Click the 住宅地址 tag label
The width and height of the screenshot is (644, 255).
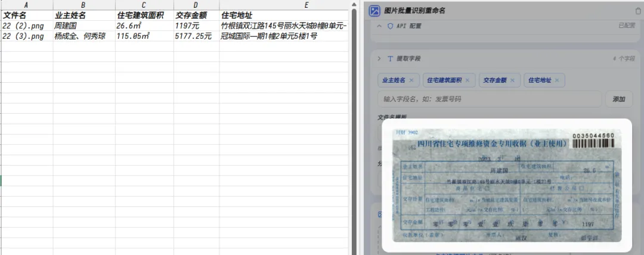pyautogui.click(x=539, y=80)
